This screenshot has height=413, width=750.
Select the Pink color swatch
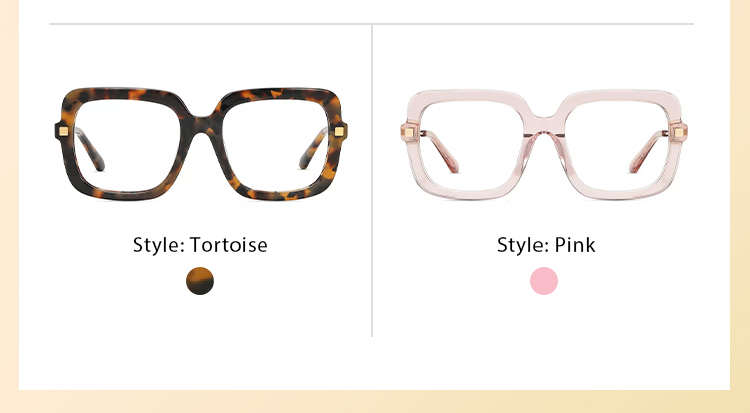544,281
